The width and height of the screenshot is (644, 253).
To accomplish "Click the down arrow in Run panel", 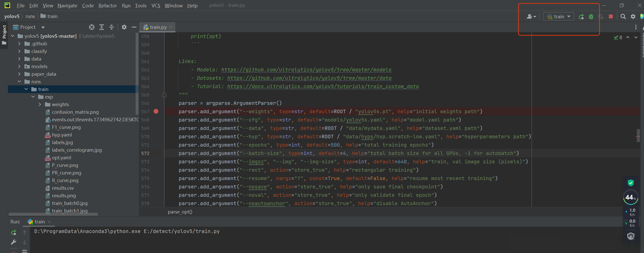I will pyautogui.click(x=25, y=242).
